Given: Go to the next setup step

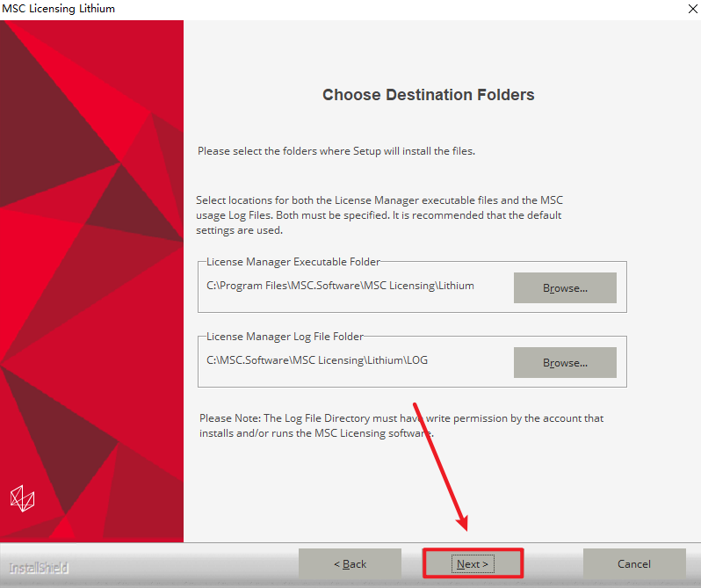Looking at the screenshot, I should (473, 563).
